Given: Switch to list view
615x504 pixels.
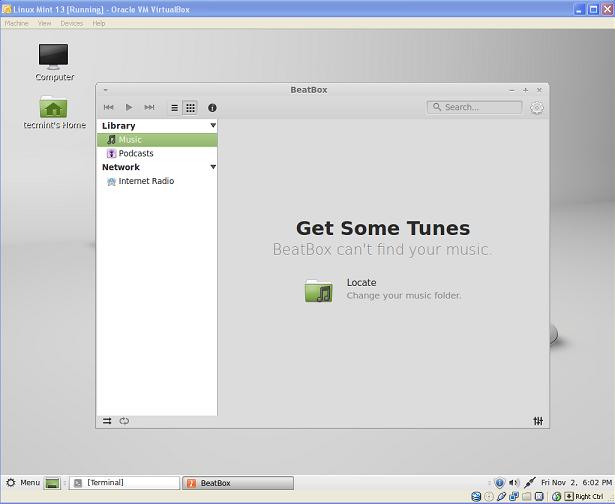Looking at the screenshot, I should point(174,107).
